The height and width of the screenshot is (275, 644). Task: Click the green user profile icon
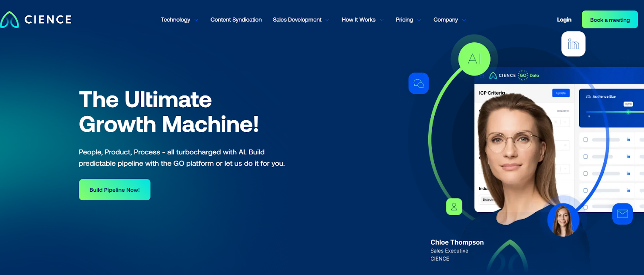coord(454,207)
